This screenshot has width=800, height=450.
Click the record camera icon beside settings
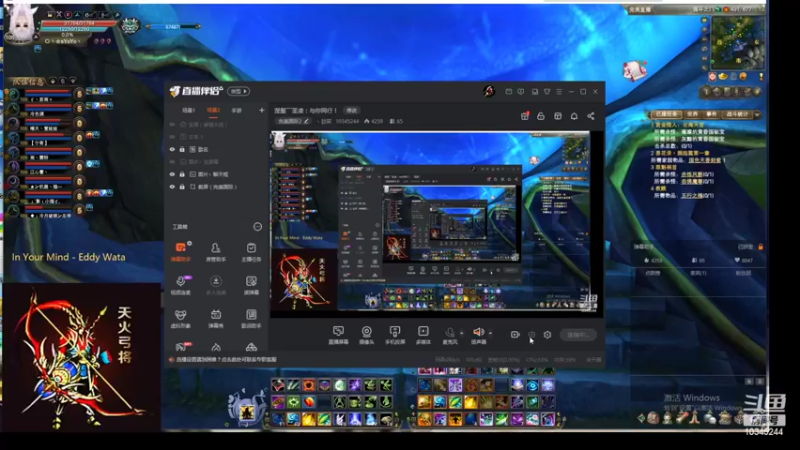[x=515, y=335]
